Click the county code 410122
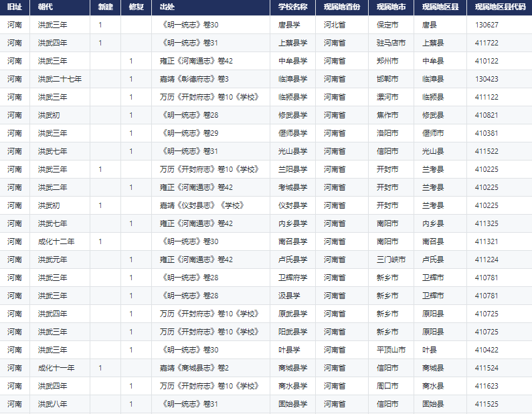The width and height of the screenshot is (532, 414). tap(486, 61)
